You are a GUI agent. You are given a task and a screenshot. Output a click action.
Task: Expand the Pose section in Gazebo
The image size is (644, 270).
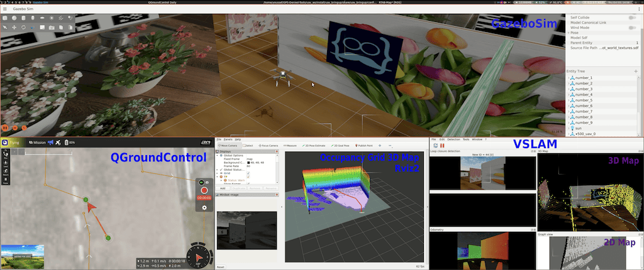point(569,33)
